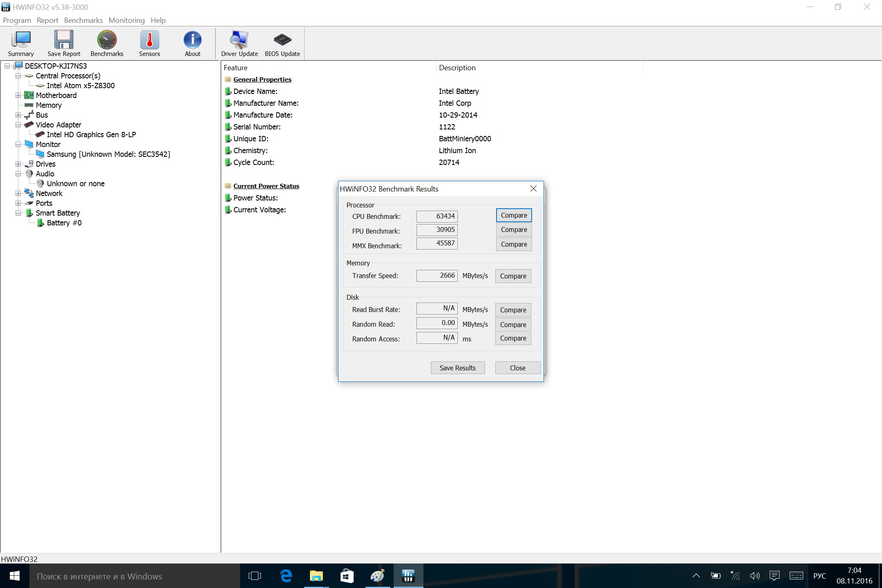This screenshot has height=588, width=882.
Task: Click volume speaker tray icon
Action: tap(755, 576)
